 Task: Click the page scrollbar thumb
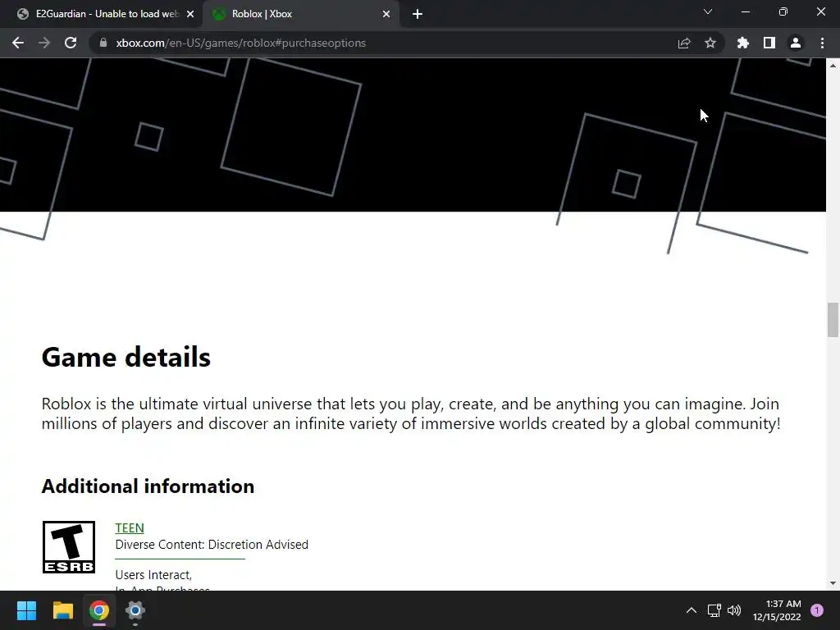pos(833,320)
